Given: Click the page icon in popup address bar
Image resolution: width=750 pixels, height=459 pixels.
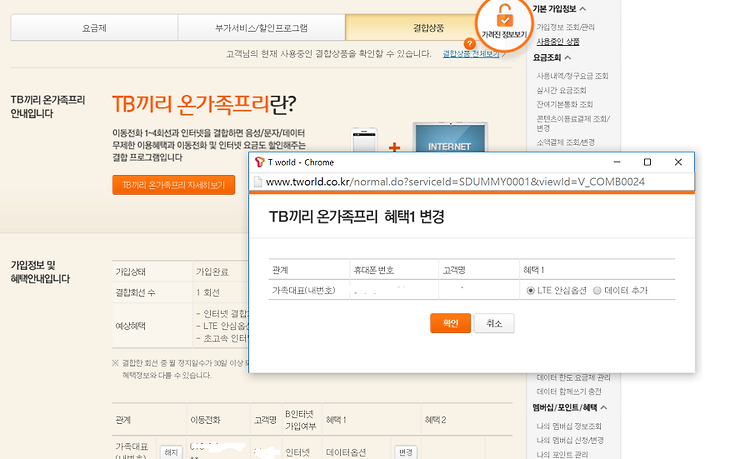Looking at the screenshot, I should tap(258, 182).
